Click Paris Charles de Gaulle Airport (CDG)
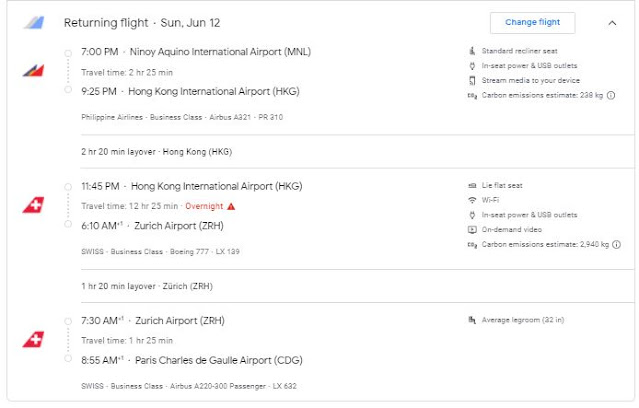Screen dimensions: 639x408 tap(219, 360)
